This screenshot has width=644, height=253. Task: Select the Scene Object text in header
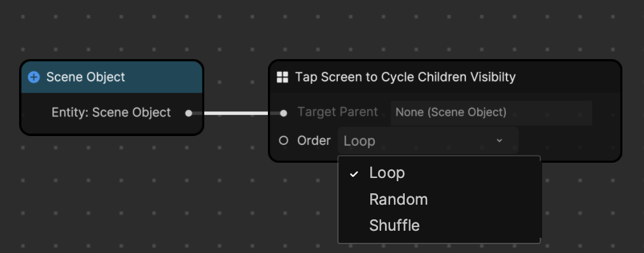tap(85, 77)
